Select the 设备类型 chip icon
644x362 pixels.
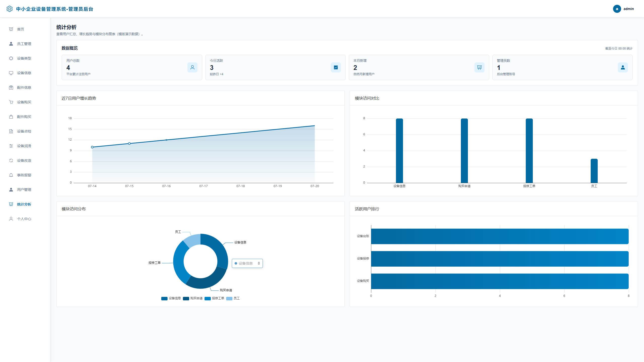click(11, 58)
